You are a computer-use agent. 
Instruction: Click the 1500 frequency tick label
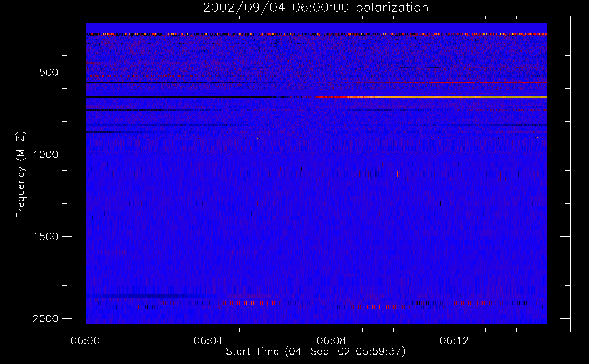(46, 237)
